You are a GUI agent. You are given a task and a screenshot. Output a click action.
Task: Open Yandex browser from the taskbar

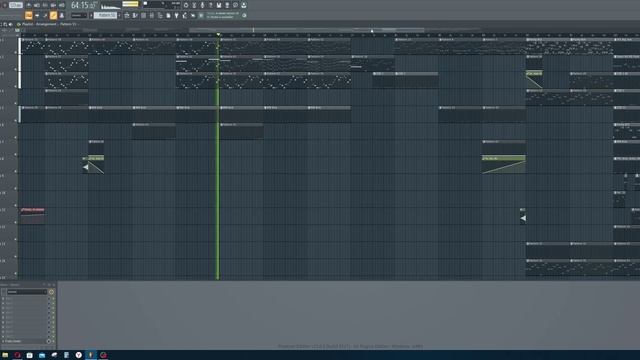pyautogui.click(x=79, y=356)
